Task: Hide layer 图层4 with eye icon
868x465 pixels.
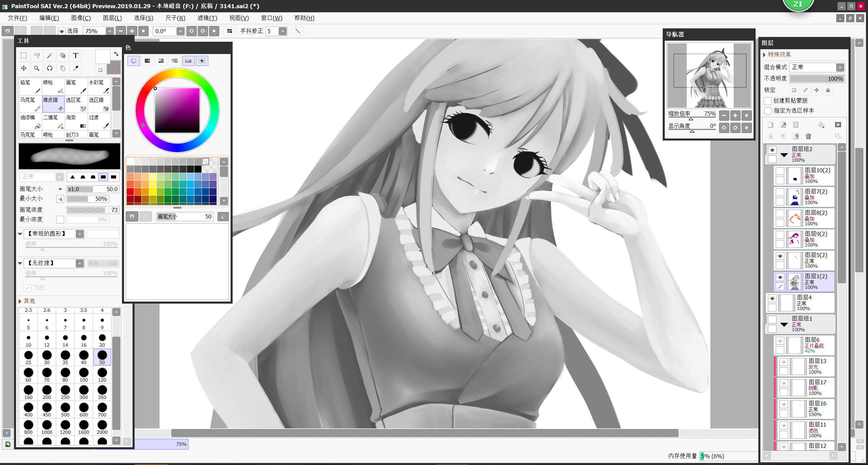Action: coord(772,298)
